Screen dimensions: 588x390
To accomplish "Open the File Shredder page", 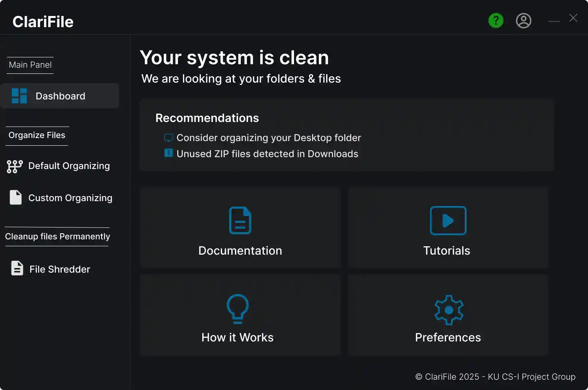I will coord(60,269).
